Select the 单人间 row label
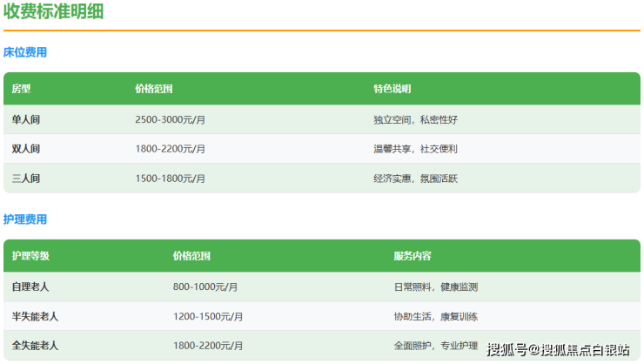The image size is (644, 364). [26, 119]
